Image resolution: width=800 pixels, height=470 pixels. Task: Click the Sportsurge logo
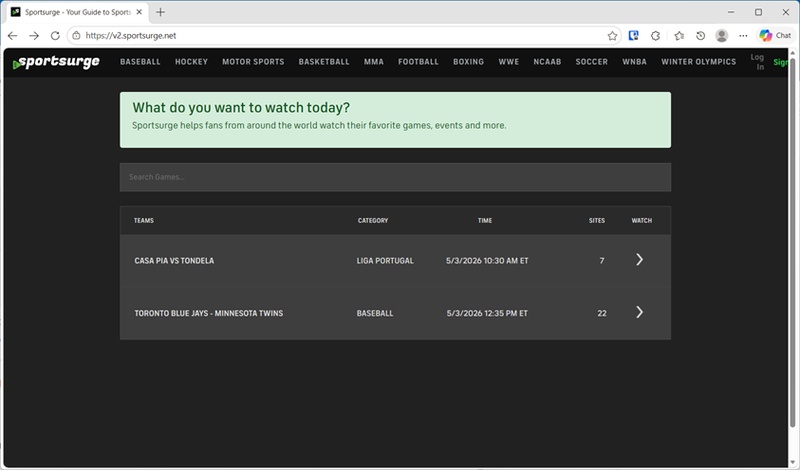point(56,62)
